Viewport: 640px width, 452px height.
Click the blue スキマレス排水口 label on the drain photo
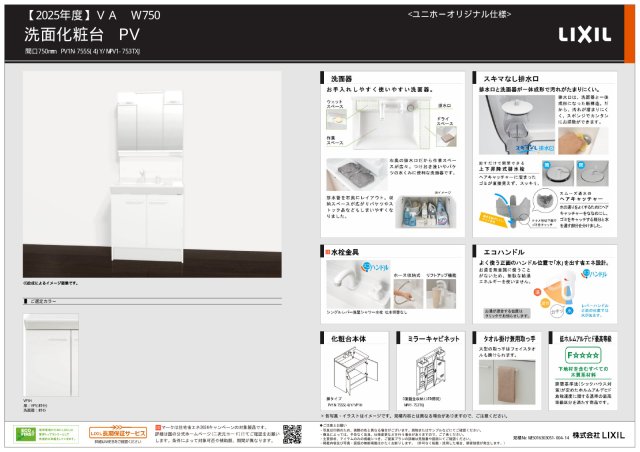click(x=534, y=148)
